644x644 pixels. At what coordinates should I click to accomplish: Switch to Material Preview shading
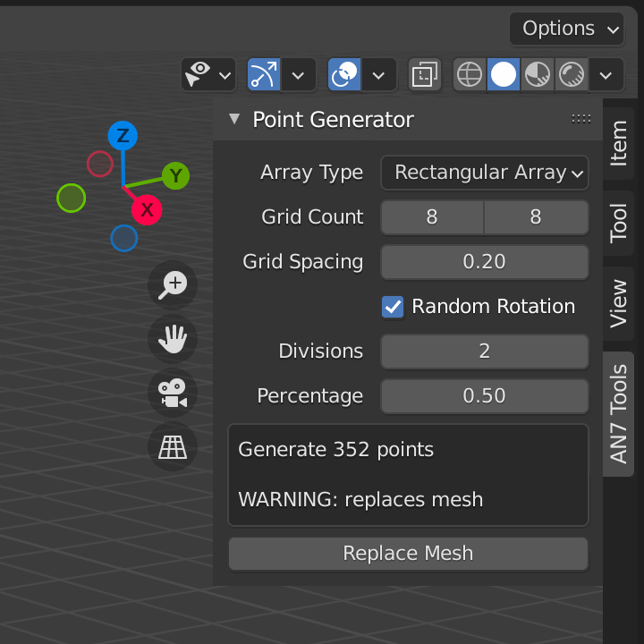tap(538, 74)
